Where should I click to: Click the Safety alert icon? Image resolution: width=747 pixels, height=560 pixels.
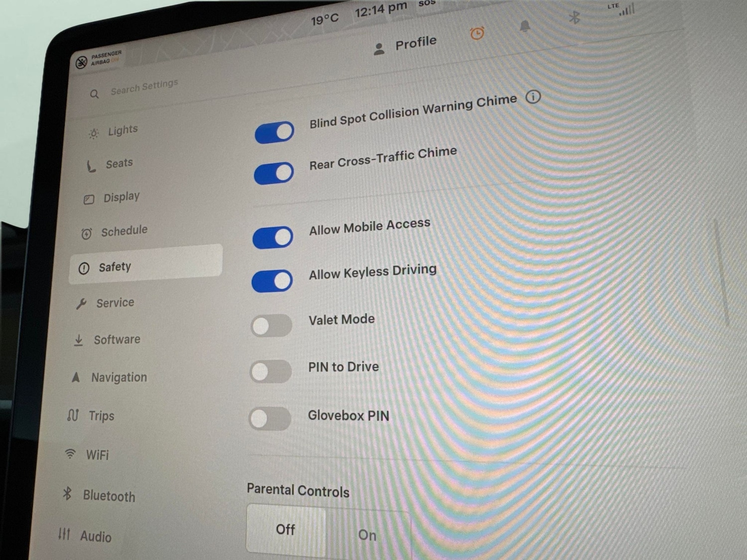[x=84, y=269]
